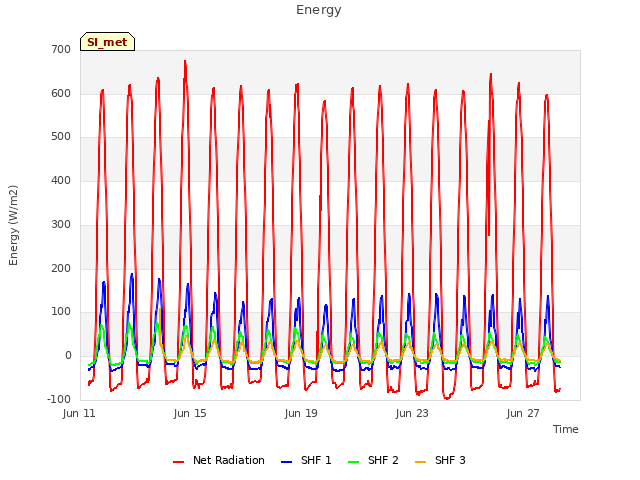Click the Jun 15 x-axis tick label
Viewport: 640px width, 480px height.
[x=190, y=413]
